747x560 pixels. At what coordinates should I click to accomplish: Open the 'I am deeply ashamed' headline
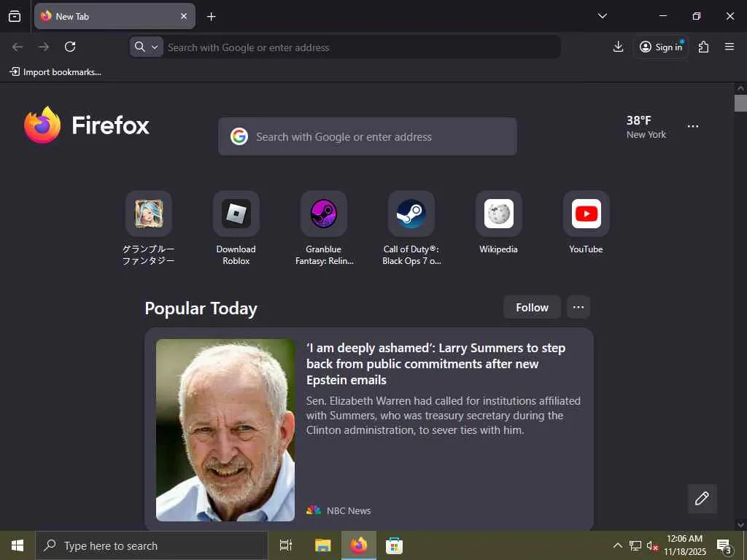pos(436,364)
